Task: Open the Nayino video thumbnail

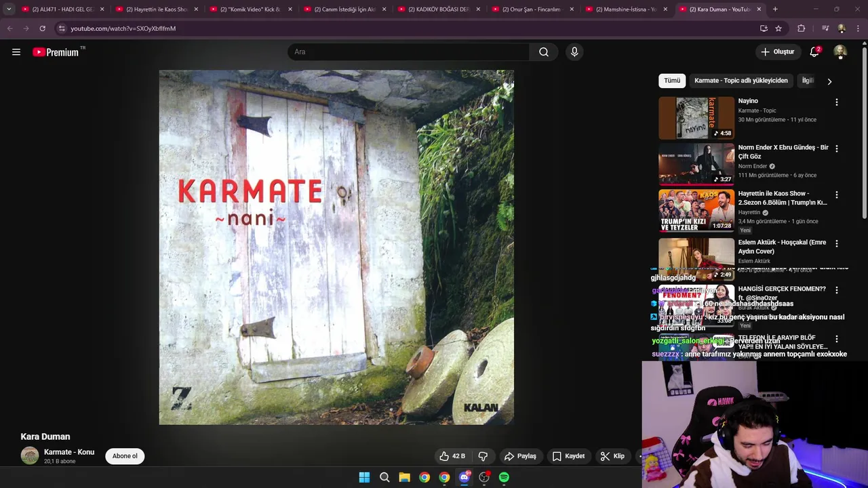Action: [696, 118]
